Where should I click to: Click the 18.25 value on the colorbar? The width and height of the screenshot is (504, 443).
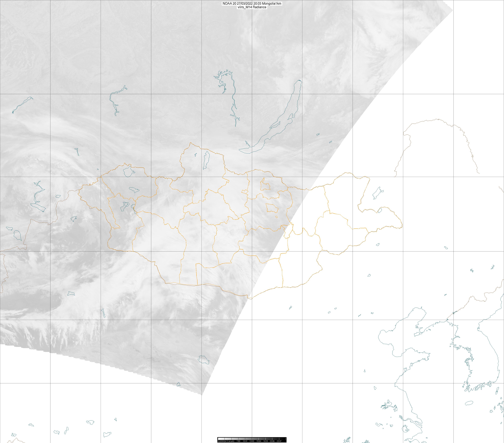pos(266,441)
